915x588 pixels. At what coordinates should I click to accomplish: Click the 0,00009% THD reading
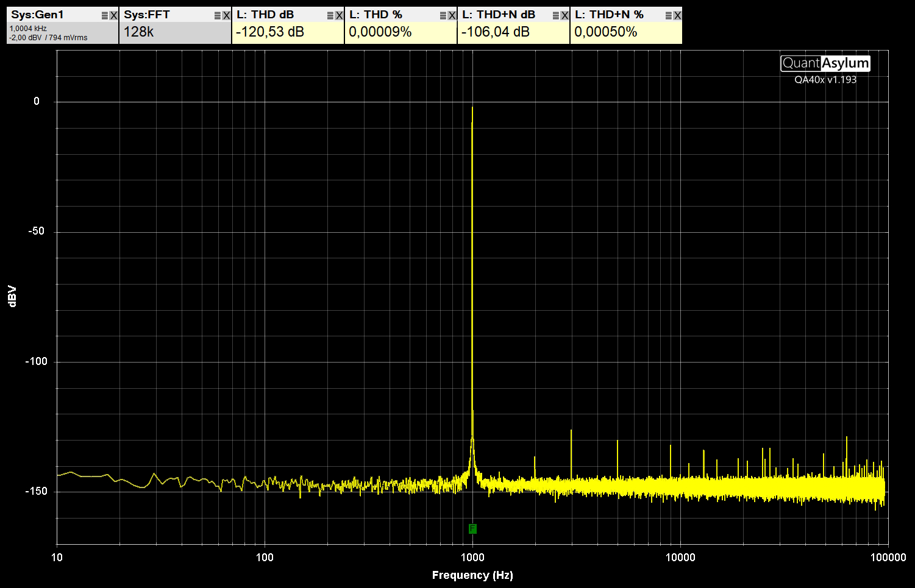click(380, 32)
